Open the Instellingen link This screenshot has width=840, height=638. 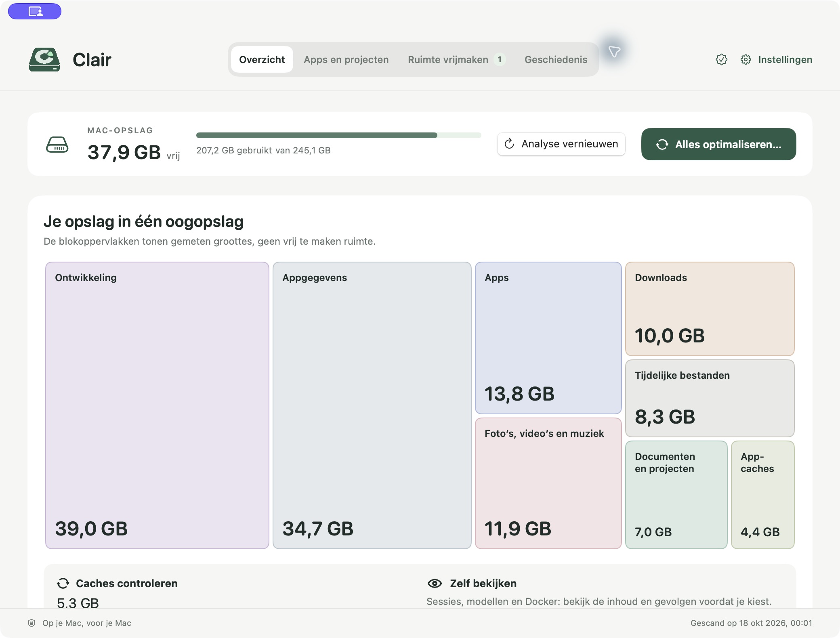pyautogui.click(x=785, y=60)
